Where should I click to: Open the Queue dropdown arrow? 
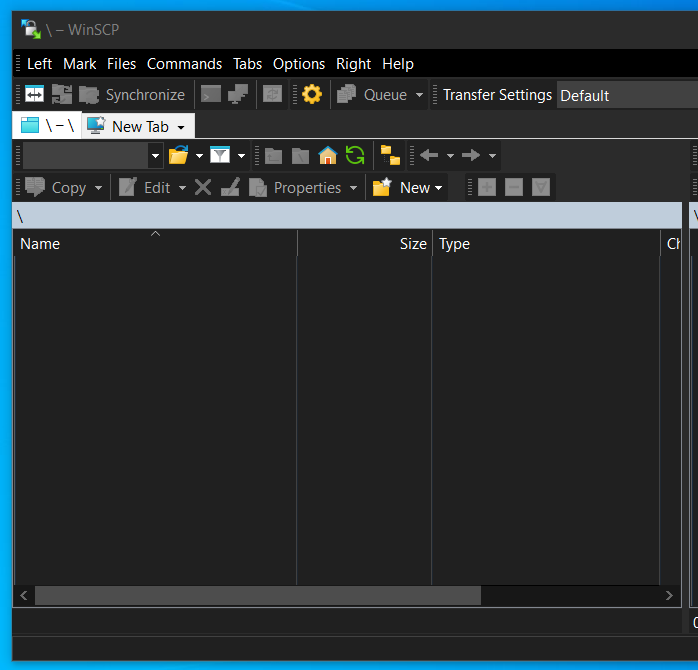coord(419,96)
